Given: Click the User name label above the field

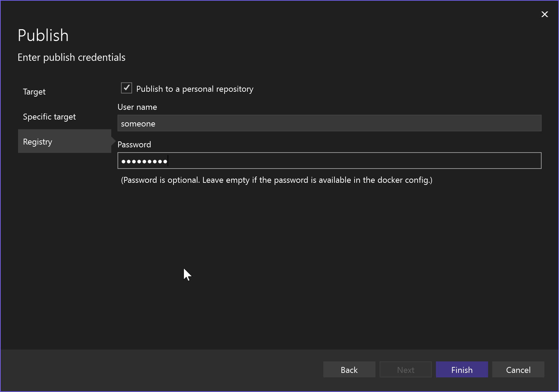Looking at the screenshot, I should 137,107.
